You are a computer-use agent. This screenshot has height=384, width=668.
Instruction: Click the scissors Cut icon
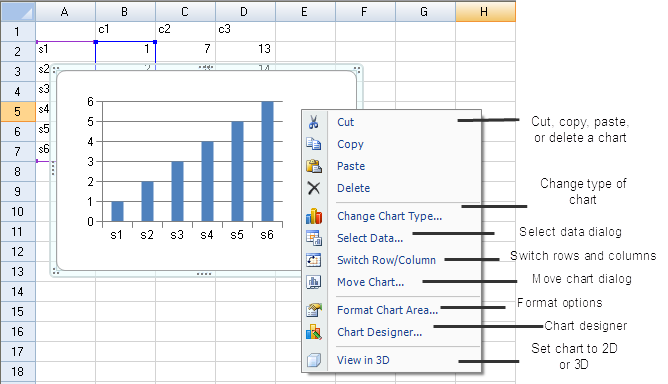point(314,122)
